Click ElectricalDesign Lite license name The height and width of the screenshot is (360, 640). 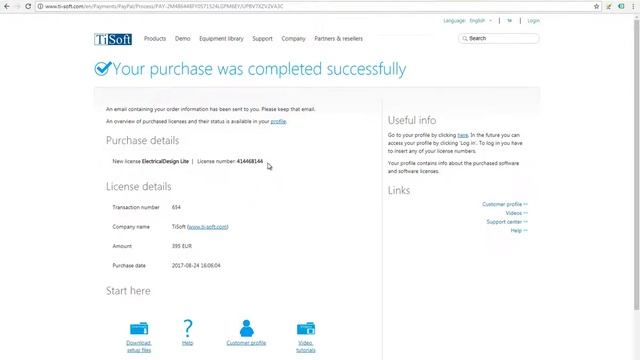coord(165,161)
